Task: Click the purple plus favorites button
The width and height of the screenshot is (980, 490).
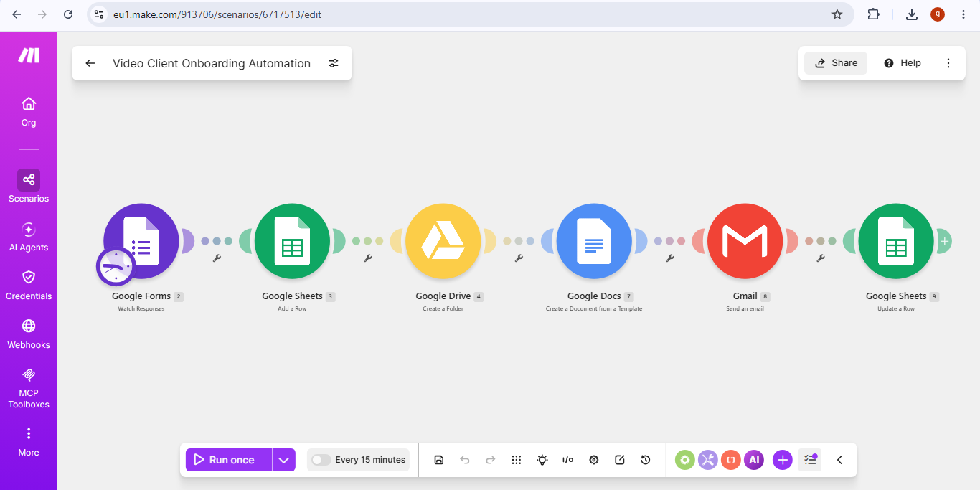Action: tap(783, 460)
